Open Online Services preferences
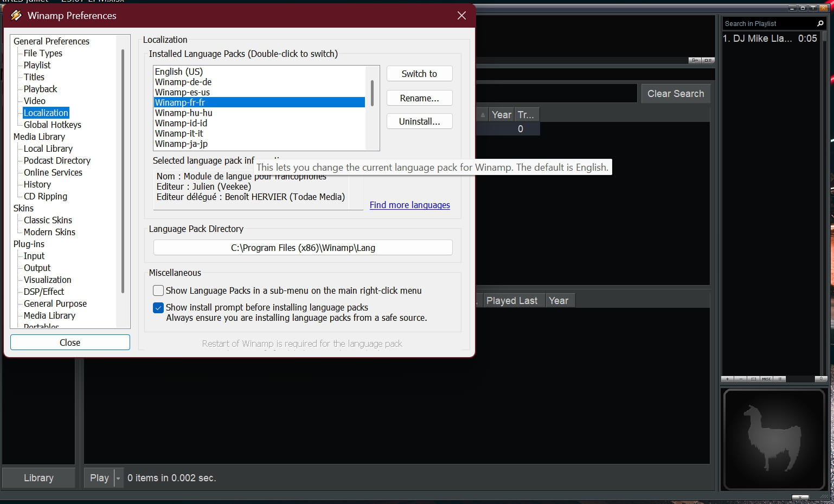The width and height of the screenshot is (834, 504). [53, 172]
